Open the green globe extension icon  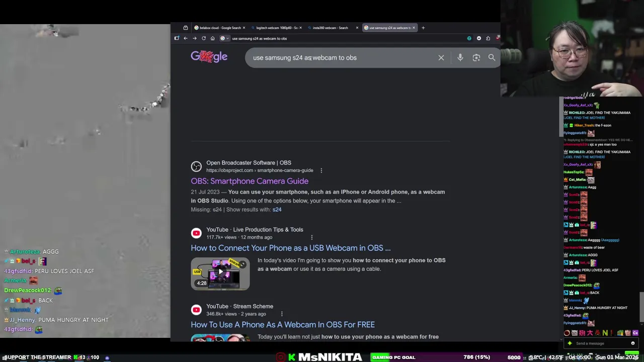pyautogui.click(x=469, y=38)
